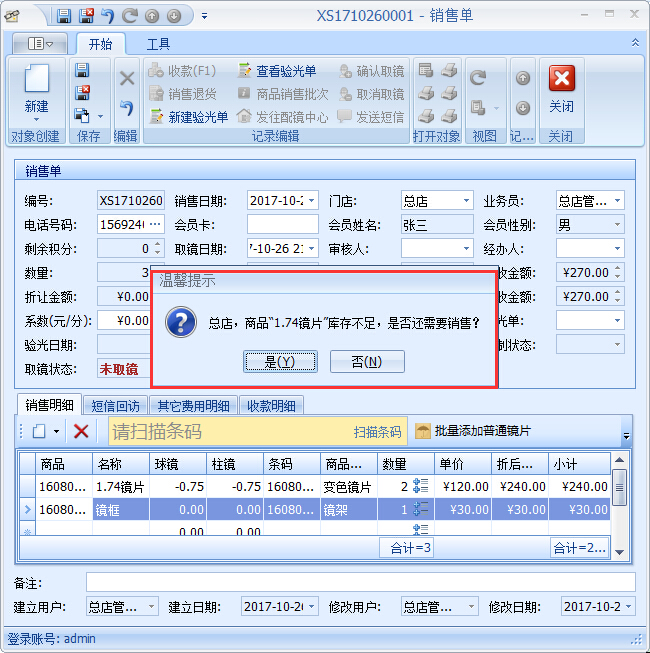Open the 门店 dropdown showing 总店

point(465,201)
